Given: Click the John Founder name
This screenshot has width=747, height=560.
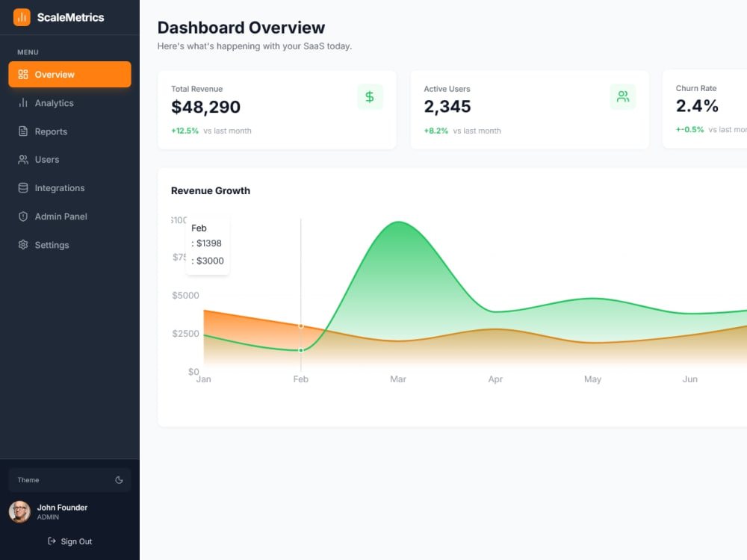Looking at the screenshot, I should 63,508.
